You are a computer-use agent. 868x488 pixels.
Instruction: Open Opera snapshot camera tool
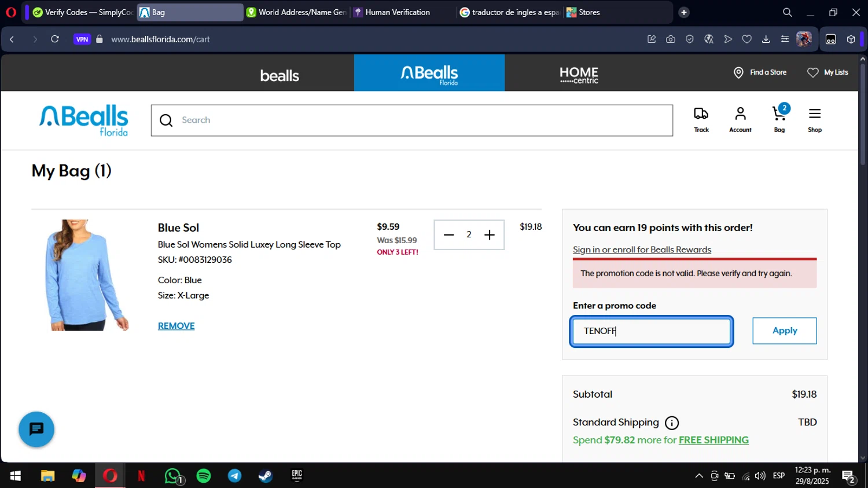tap(671, 39)
